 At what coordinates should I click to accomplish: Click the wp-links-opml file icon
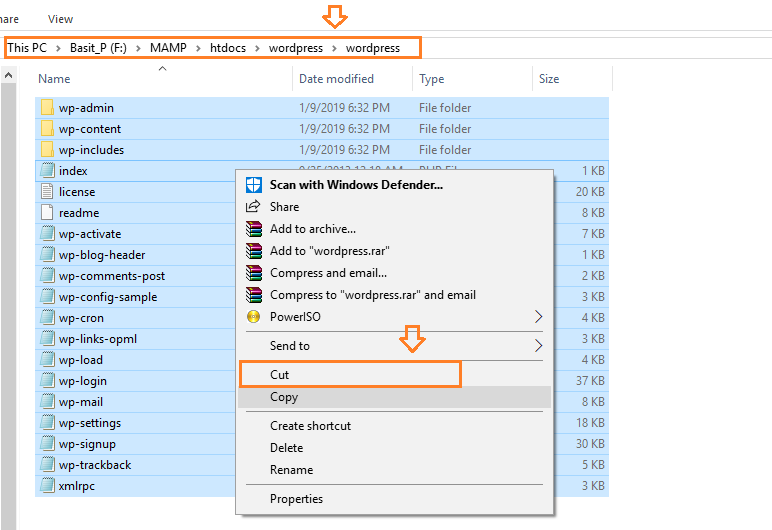coord(47,339)
